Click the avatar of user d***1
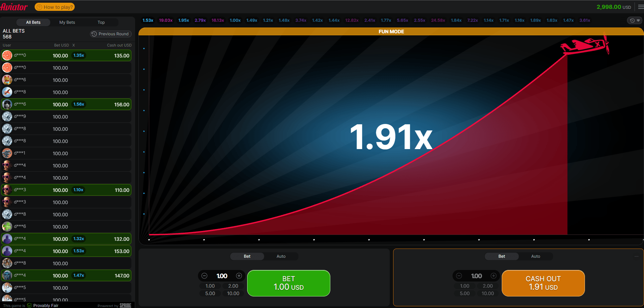 coord(7,153)
